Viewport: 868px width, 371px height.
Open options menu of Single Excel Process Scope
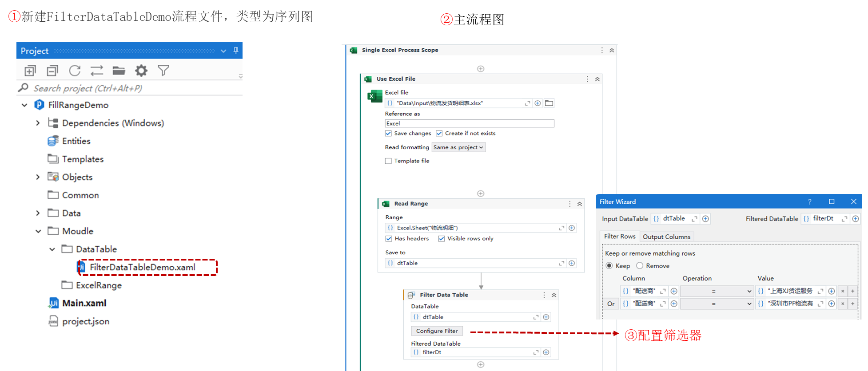coord(602,50)
